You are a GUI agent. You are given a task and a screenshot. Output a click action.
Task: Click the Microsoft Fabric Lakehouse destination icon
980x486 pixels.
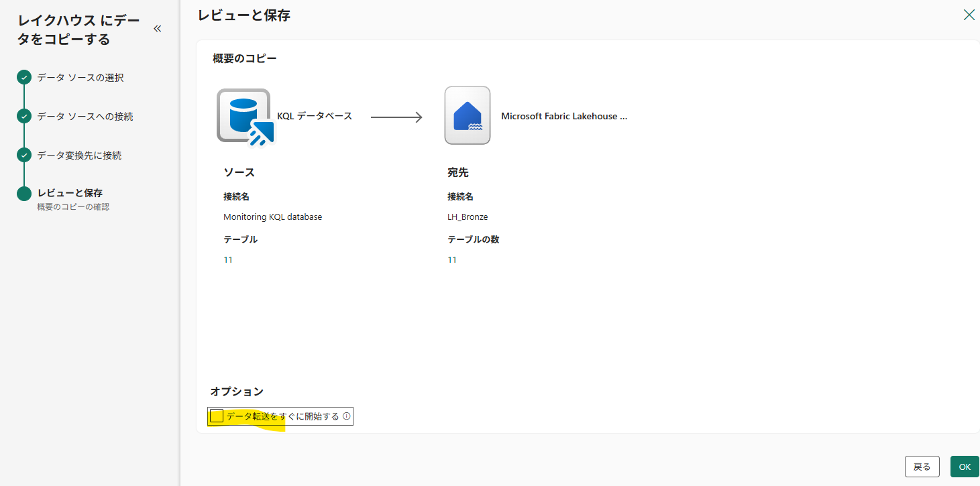pos(468,115)
